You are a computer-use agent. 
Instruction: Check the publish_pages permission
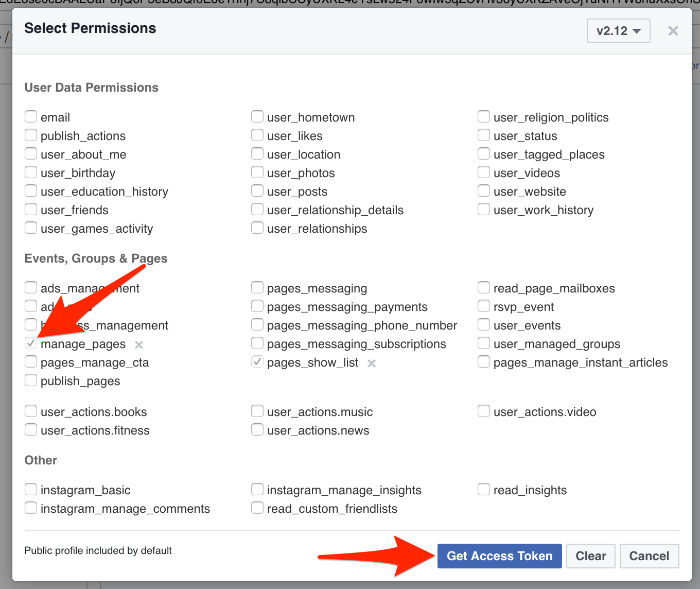tap(31, 380)
